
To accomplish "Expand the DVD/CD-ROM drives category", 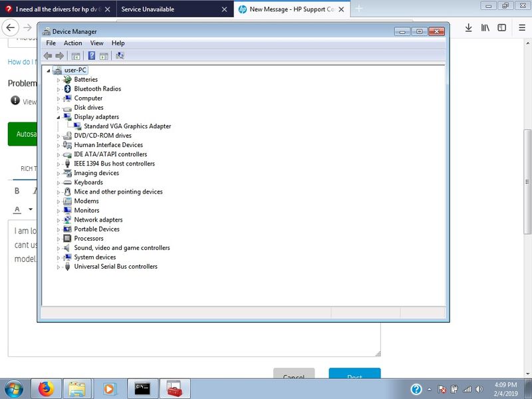I will [x=59, y=136].
